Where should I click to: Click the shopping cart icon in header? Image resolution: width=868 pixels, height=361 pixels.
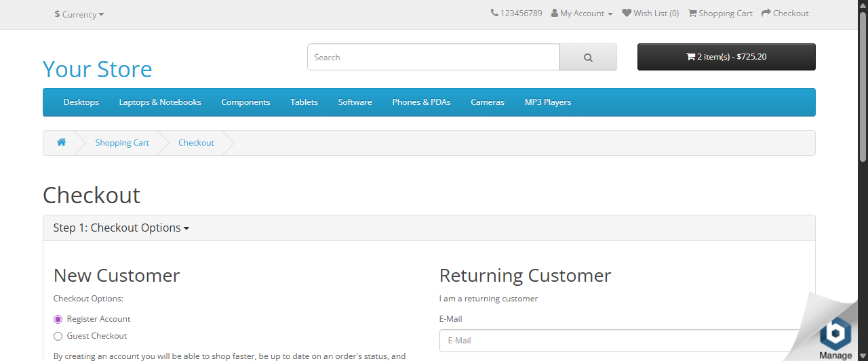692,14
